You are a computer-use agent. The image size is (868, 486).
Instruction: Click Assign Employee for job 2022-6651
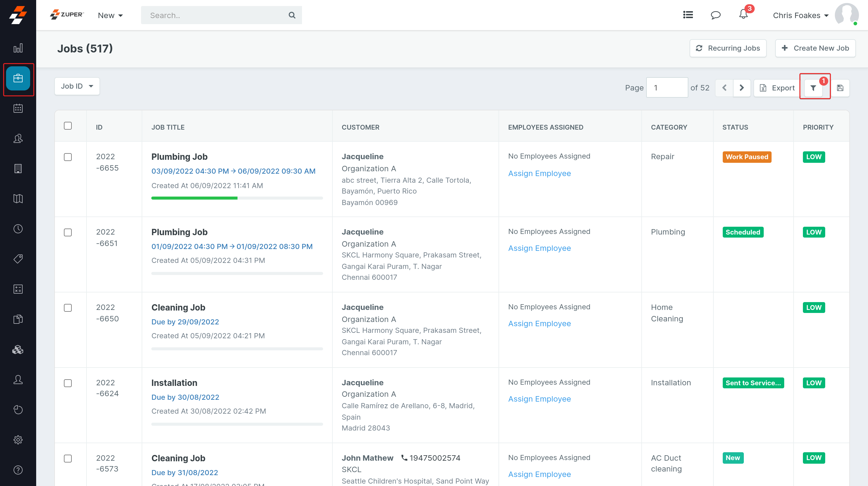point(539,248)
